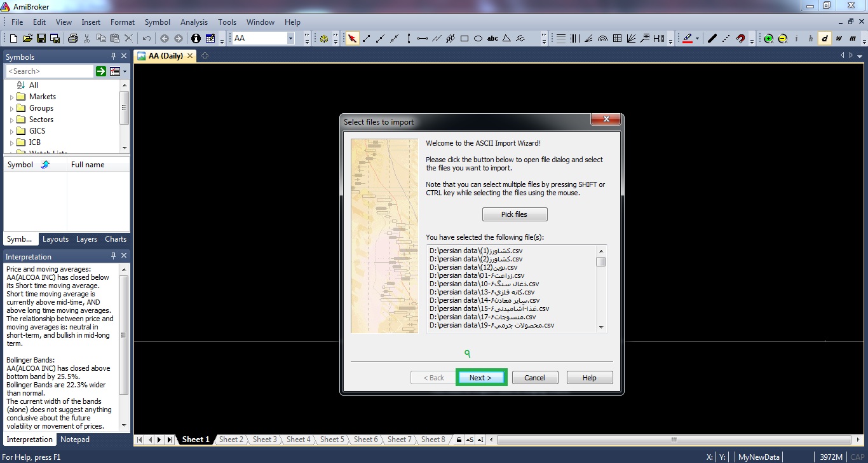Open the line color dropdown arrow
868x463 pixels.
(697, 38)
